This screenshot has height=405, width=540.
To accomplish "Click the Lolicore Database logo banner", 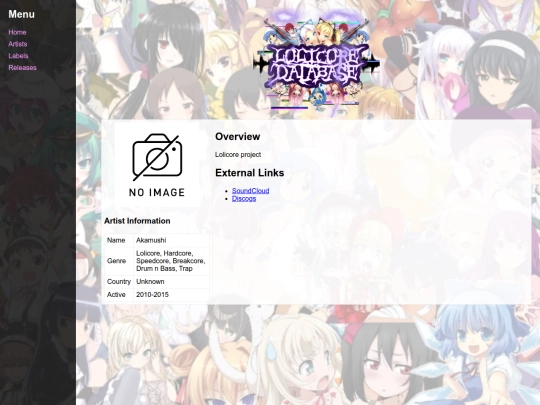I will [316, 63].
